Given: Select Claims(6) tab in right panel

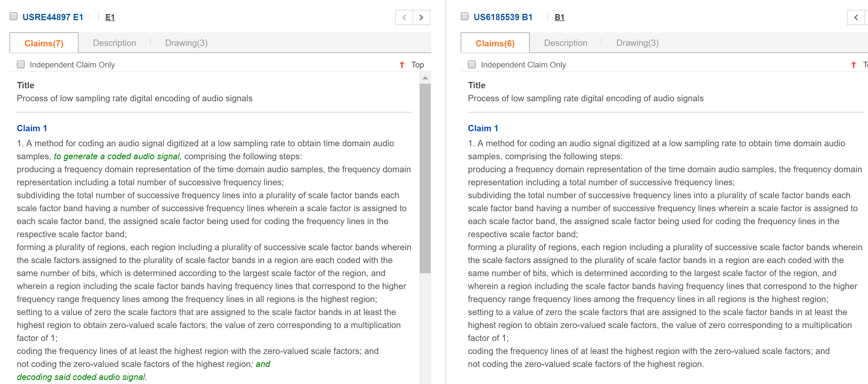Looking at the screenshot, I should [495, 43].
